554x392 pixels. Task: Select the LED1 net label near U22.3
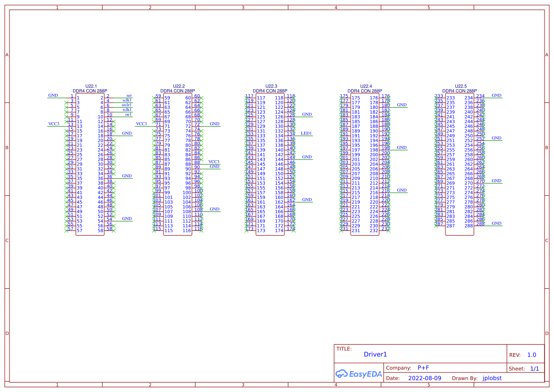click(x=307, y=133)
